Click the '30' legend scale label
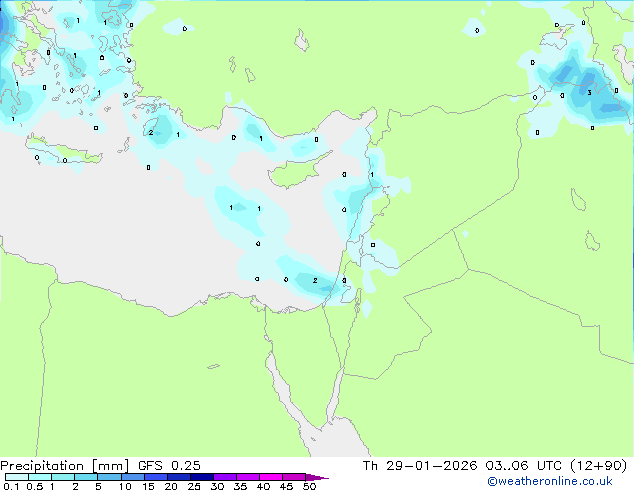The height and width of the screenshot is (490, 634). [217, 486]
